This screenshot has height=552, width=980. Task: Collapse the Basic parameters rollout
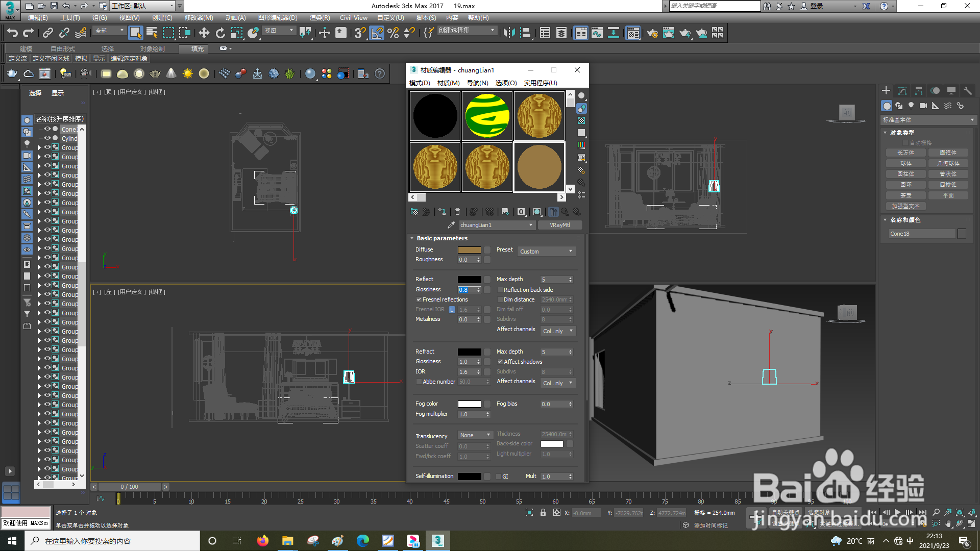coord(442,238)
